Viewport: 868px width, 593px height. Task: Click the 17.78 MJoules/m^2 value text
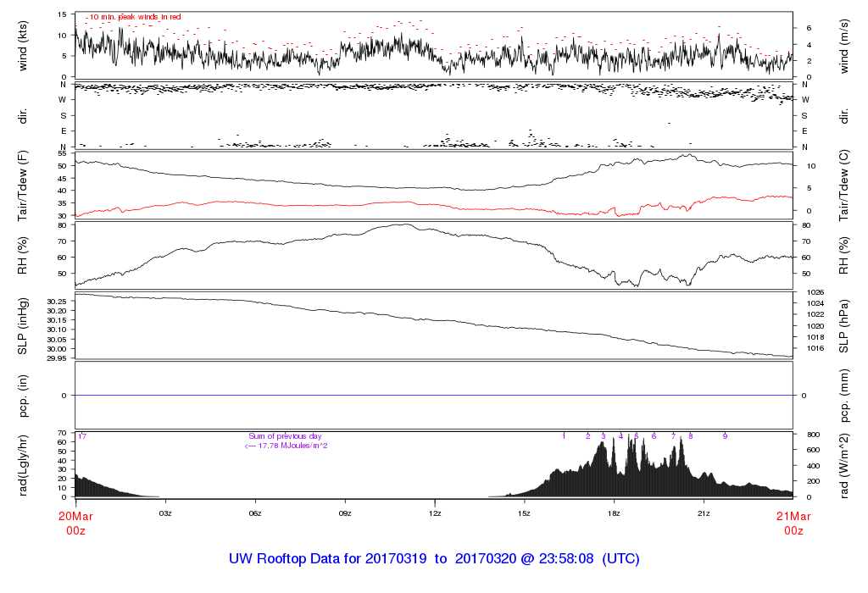coord(286,445)
